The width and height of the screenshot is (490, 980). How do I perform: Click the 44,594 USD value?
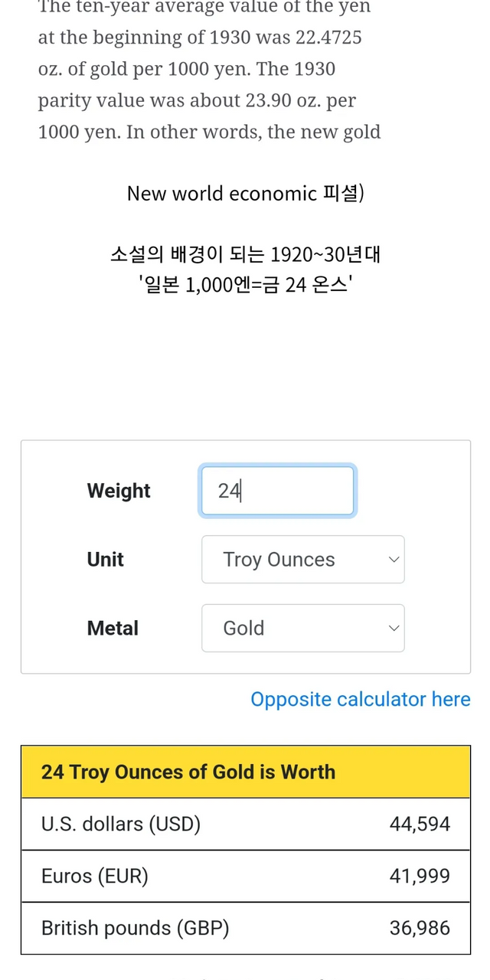tap(420, 825)
